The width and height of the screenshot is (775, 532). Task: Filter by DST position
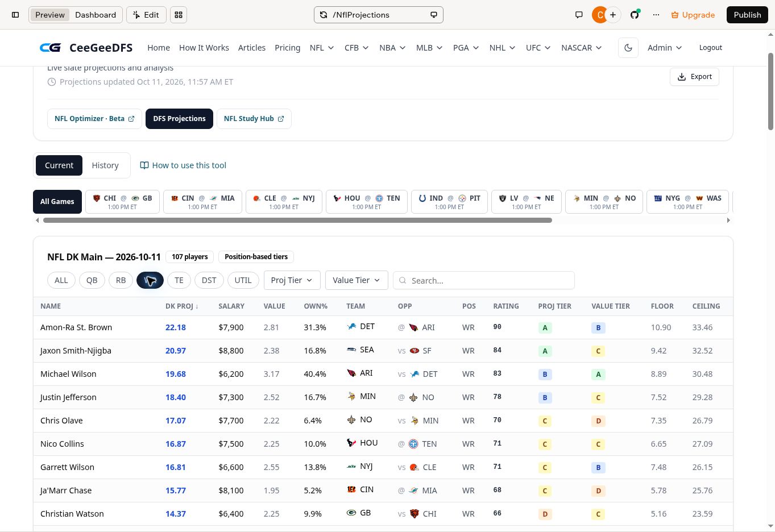209,280
